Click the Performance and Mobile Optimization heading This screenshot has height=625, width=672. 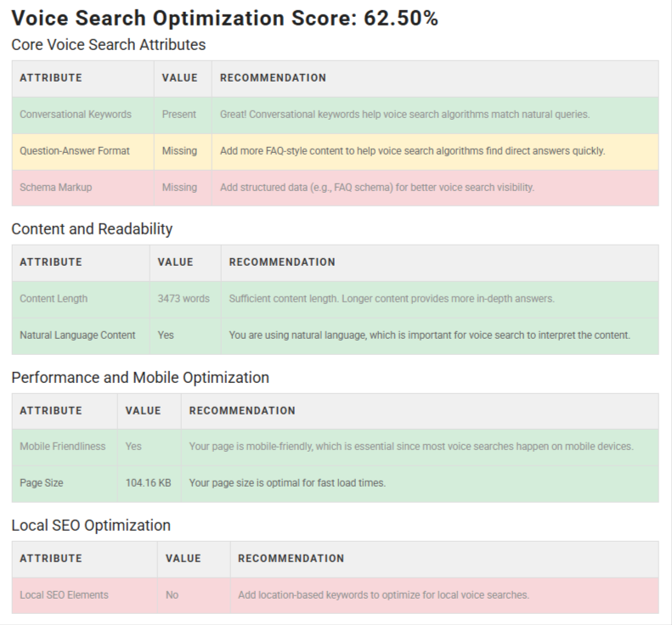coord(140,378)
